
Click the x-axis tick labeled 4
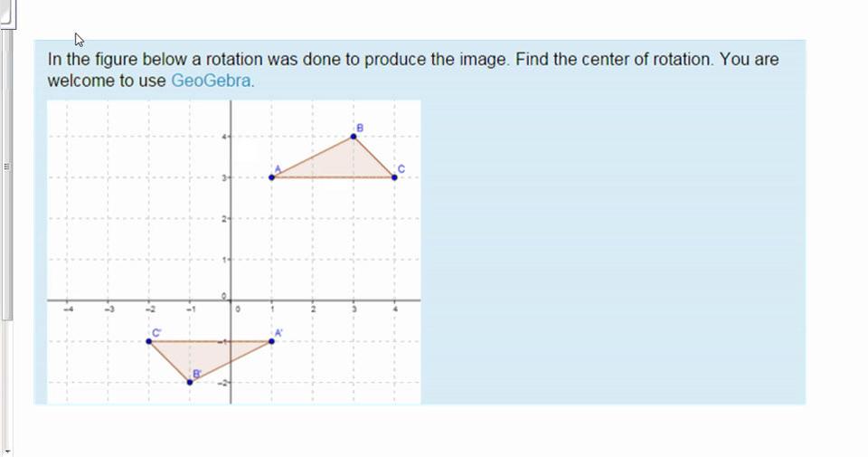click(395, 309)
